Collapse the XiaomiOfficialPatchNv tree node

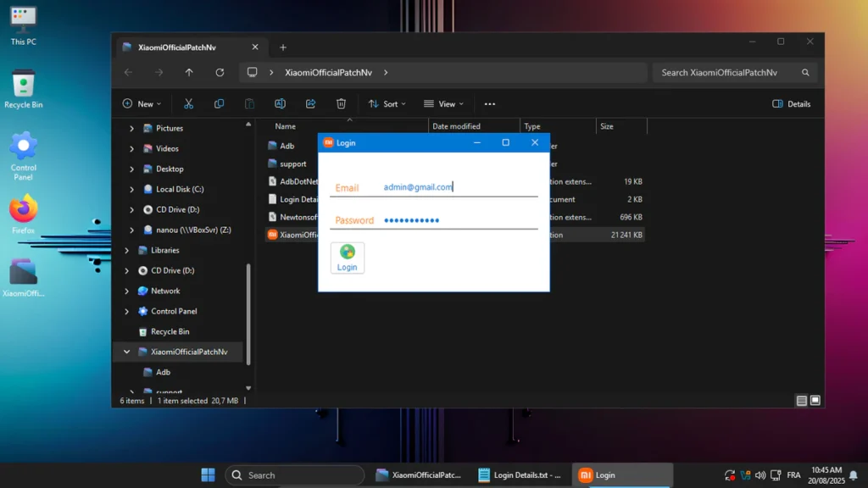point(127,352)
